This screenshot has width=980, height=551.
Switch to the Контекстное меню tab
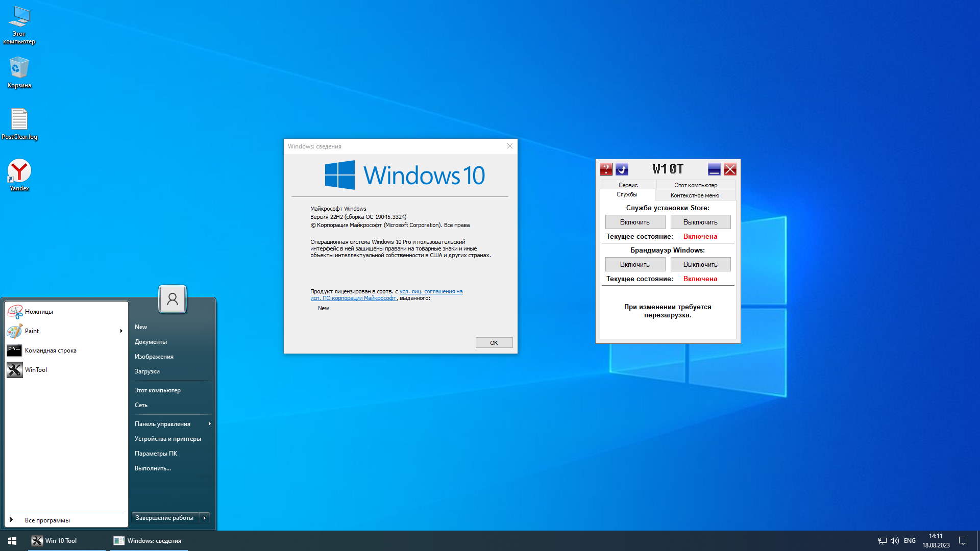click(695, 195)
